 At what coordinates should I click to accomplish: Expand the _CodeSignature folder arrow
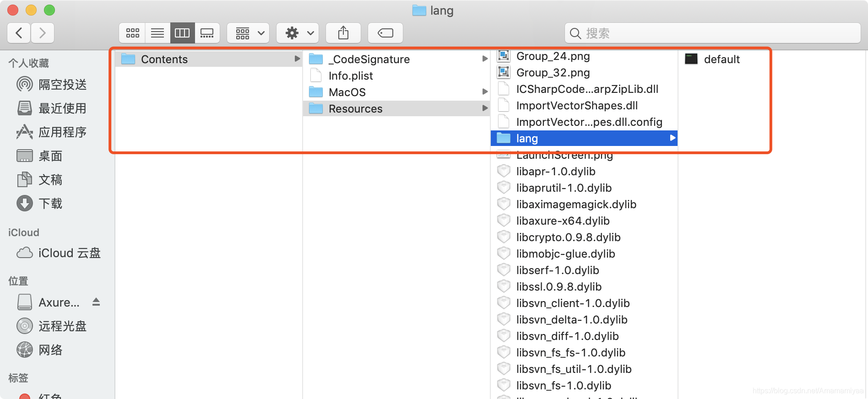click(485, 59)
